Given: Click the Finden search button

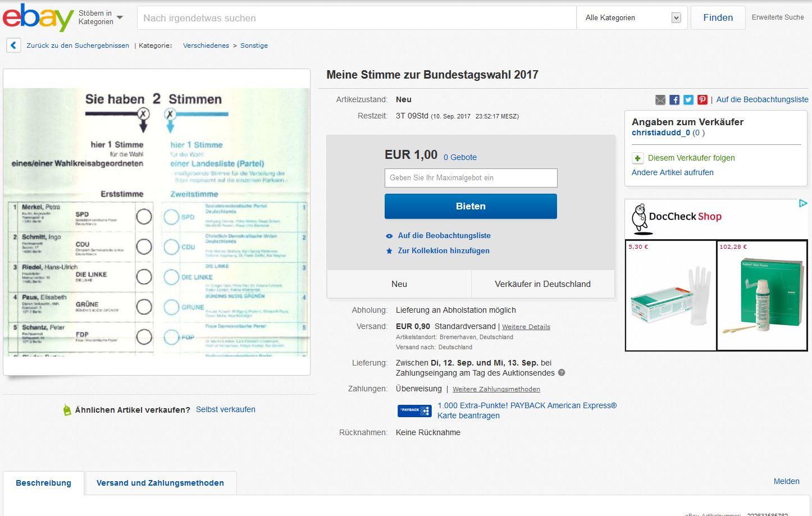Looking at the screenshot, I should point(718,17).
